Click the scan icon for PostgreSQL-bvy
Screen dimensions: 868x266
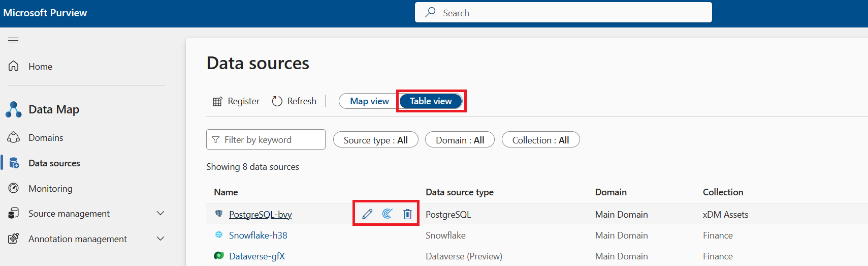pos(388,214)
